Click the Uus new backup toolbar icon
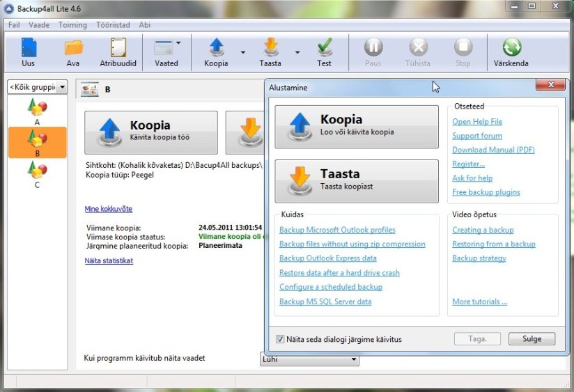Viewport: 574px width, 392px height. tap(28, 53)
